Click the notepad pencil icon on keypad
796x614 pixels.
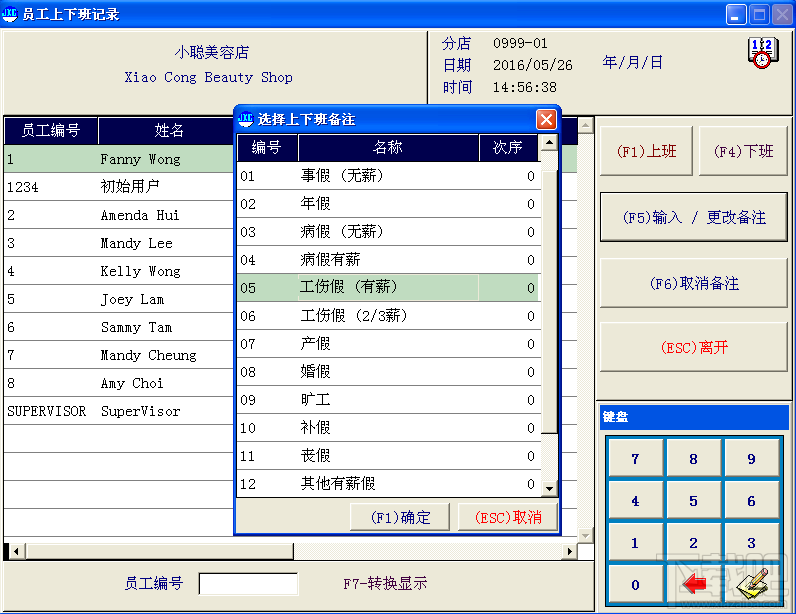coord(751,584)
